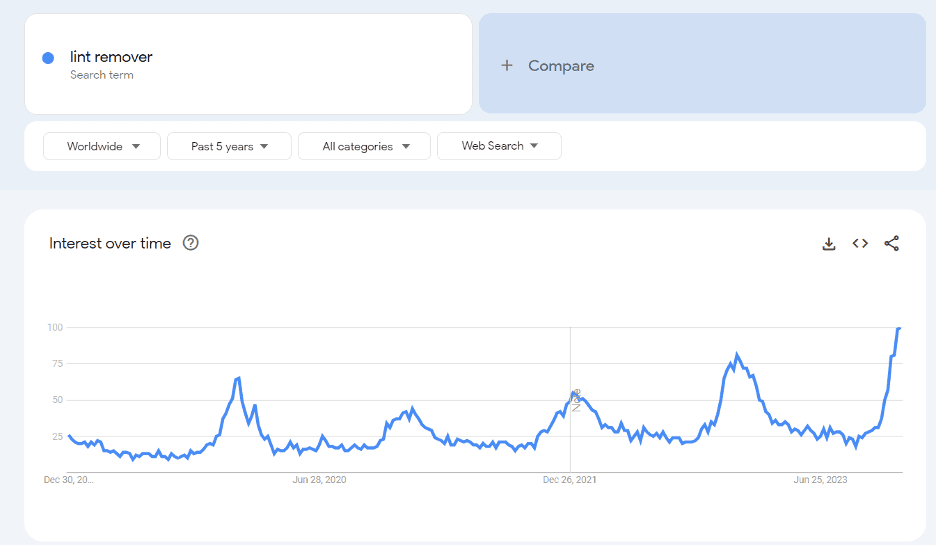
Task: Change the Past 5 years time range
Action: click(229, 146)
